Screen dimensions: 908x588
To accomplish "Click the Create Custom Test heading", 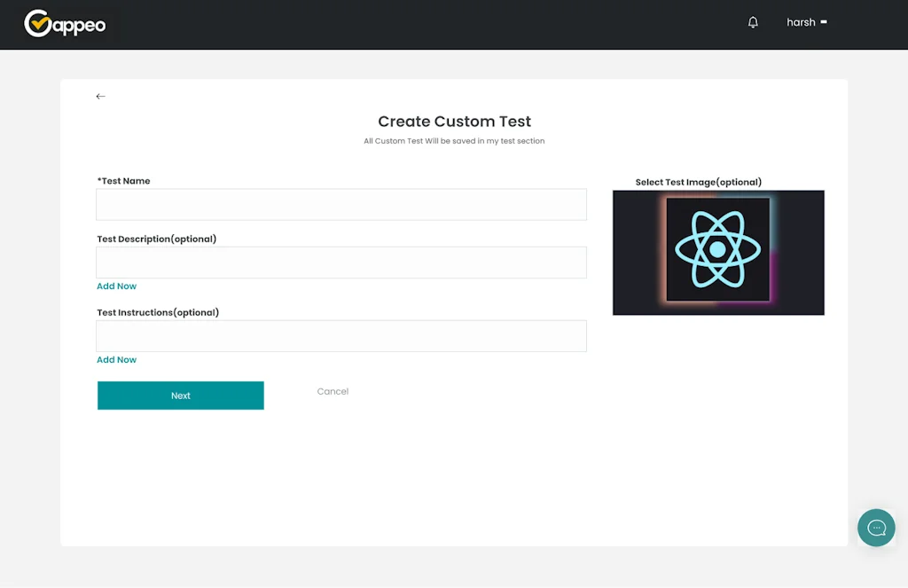I will (454, 122).
